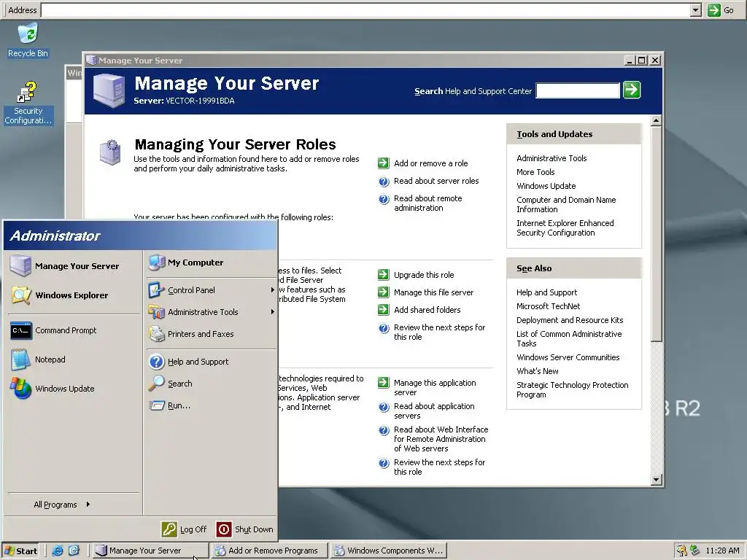Click the Start button
This screenshot has width=747, height=560.
[21, 551]
